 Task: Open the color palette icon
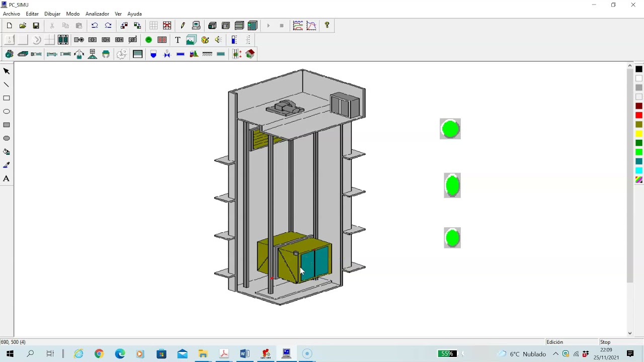coord(205,40)
